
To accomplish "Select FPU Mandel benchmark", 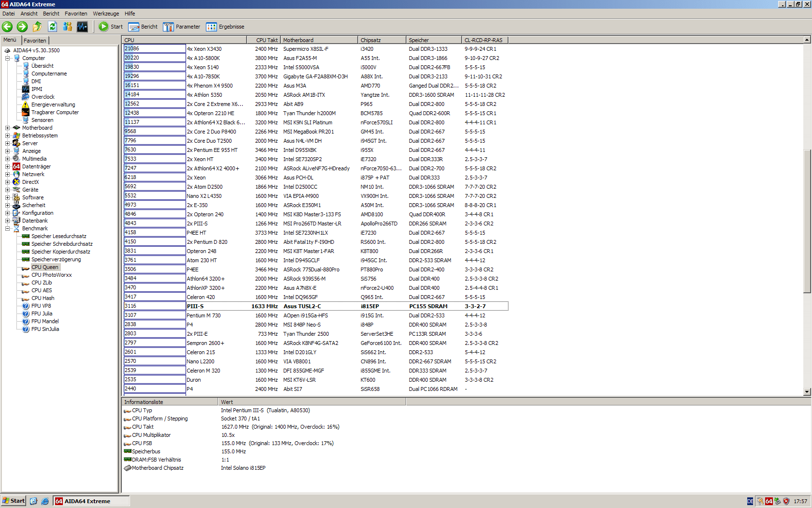I will point(45,321).
